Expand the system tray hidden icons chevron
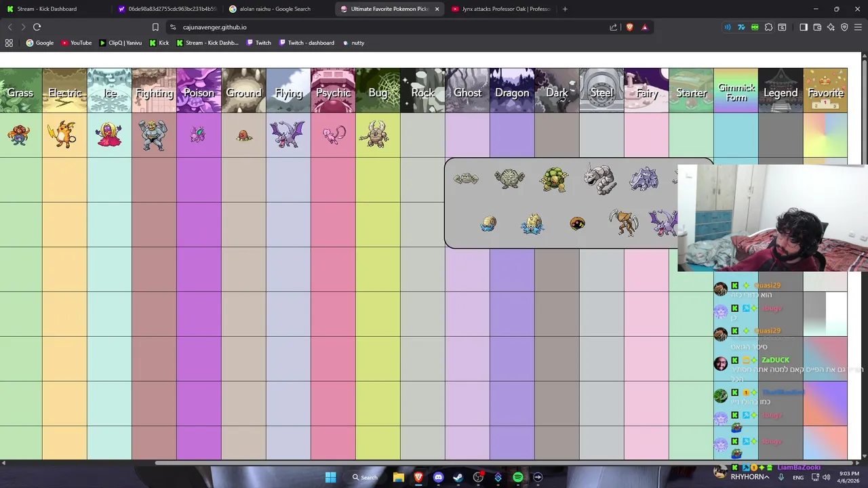Viewport: 868px width, 488px height. click(x=767, y=477)
